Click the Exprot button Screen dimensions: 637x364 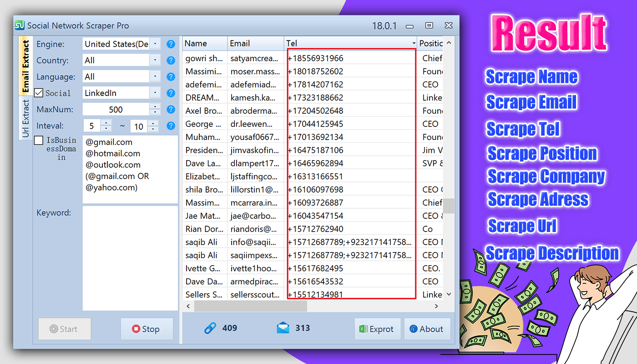378,329
